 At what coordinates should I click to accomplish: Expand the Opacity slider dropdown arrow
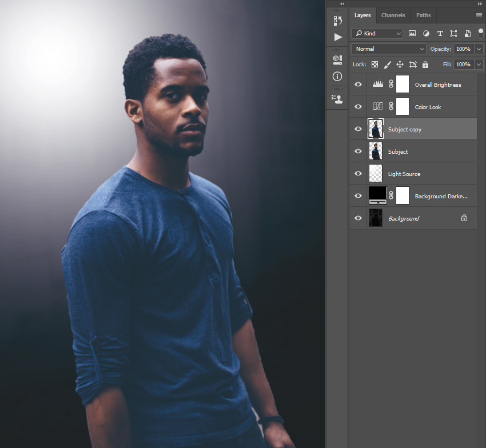(479, 49)
